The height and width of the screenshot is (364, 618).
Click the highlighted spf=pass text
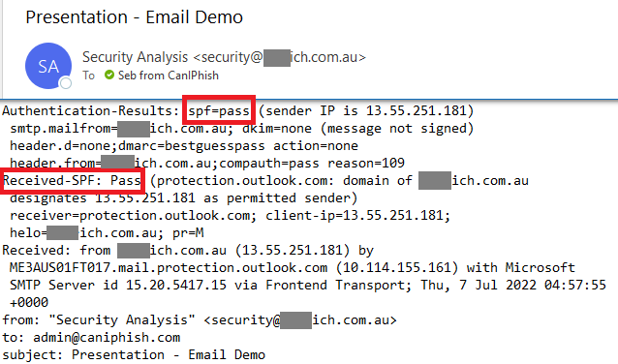(x=219, y=110)
